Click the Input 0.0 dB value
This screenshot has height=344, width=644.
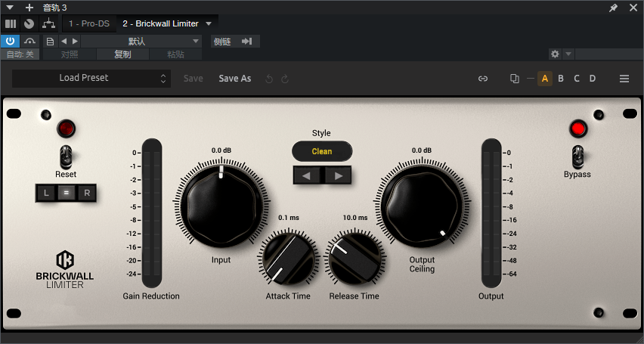click(221, 150)
